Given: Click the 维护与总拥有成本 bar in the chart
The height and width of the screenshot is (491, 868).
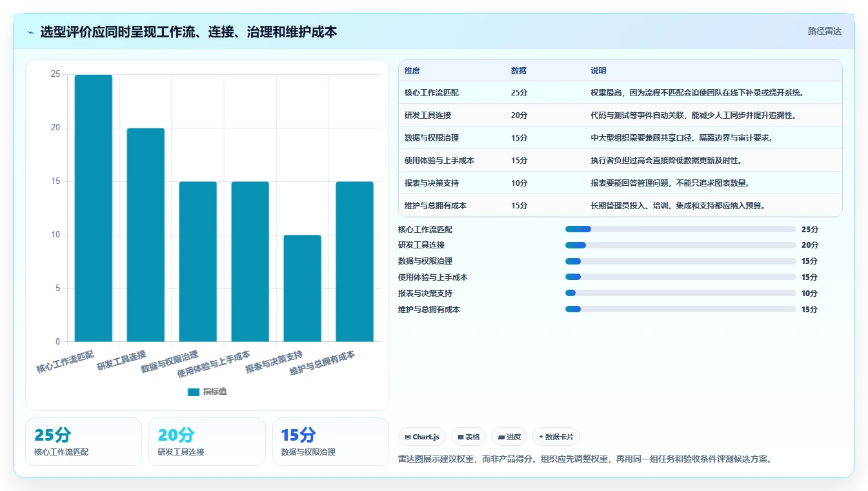Looking at the screenshot, I should click(x=355, y=261).
